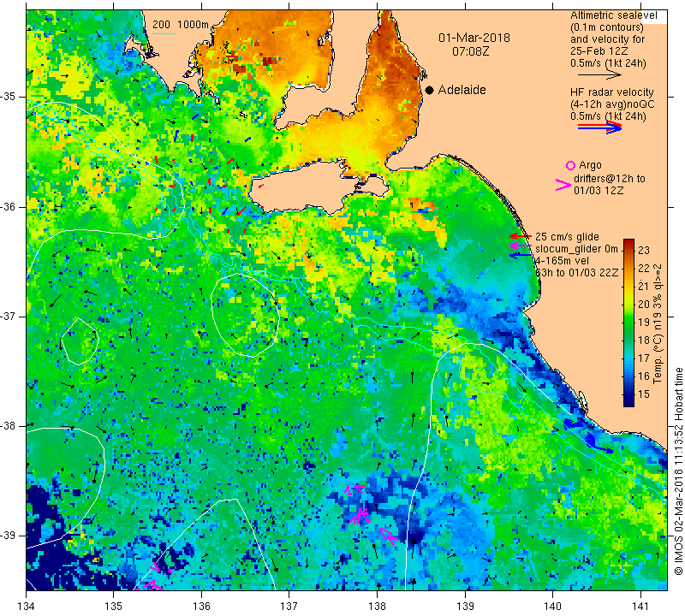
Task: Select the colour bar tick label '21'
Action: click(644, 286)
